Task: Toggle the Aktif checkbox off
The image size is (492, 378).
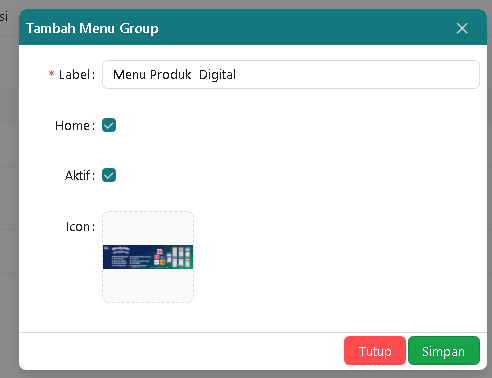Action: (x=109, y=175)
